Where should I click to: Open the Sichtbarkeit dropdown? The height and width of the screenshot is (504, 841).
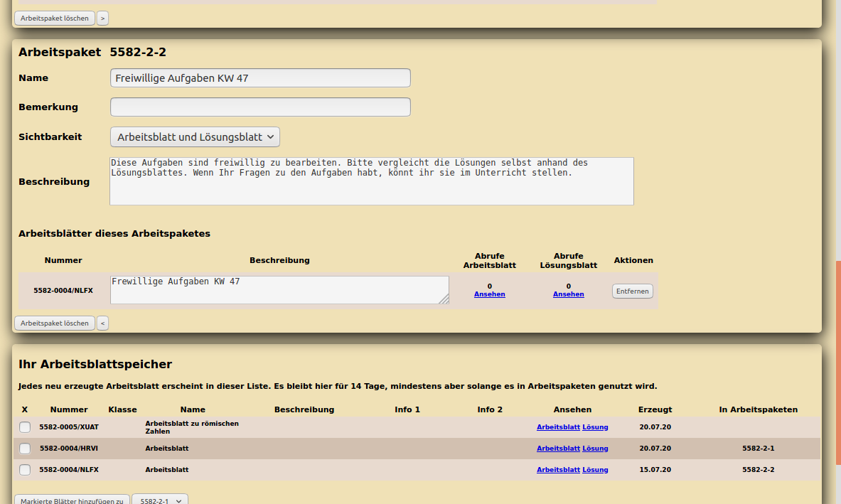coord(195,136)
